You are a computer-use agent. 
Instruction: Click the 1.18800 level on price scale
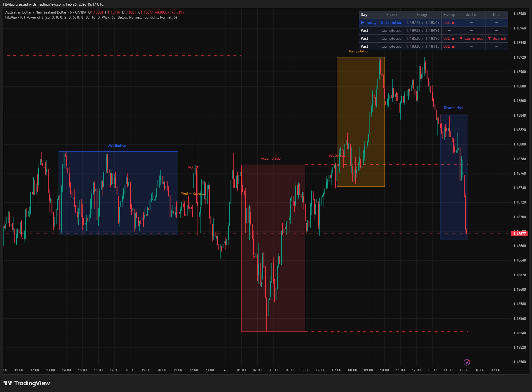click(519, 144)
